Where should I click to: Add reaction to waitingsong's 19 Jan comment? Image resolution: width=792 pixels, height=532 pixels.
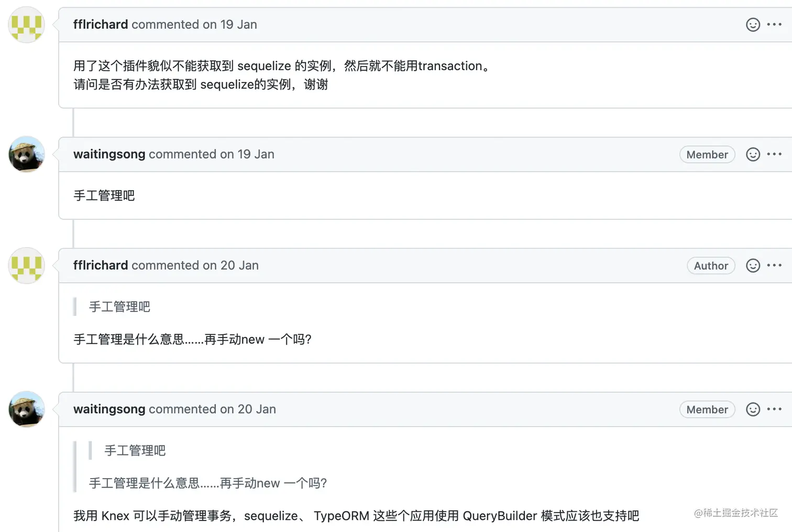click(753, 154)
